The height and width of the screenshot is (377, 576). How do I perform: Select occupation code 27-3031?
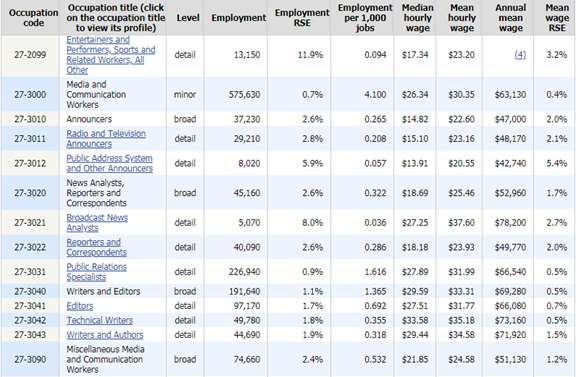[30, 272]
